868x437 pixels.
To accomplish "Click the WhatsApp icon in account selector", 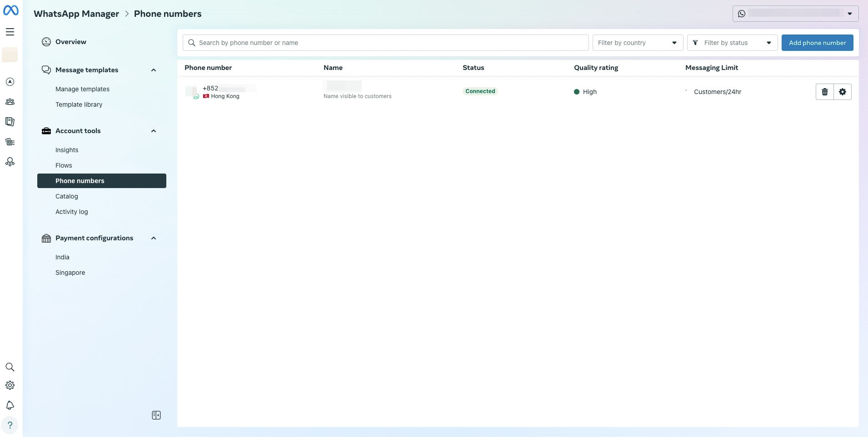I will coord(742,14).
